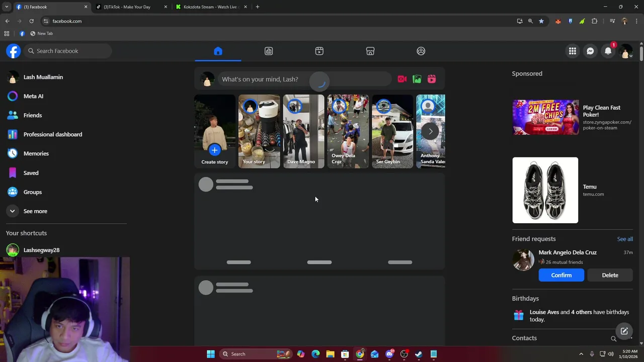The image size is (644, 362).
Task: Open File Explorer from taskbar
Action: click(330, 354)
